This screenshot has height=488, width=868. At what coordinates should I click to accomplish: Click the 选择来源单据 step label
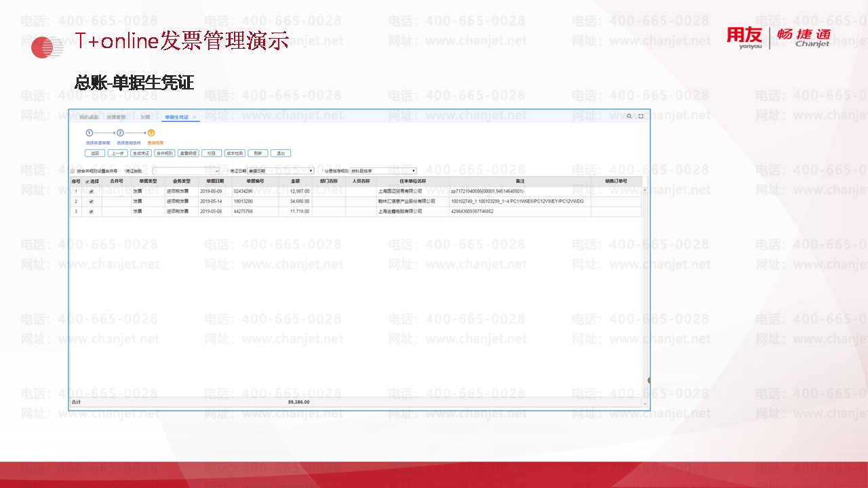click(98, 143)
